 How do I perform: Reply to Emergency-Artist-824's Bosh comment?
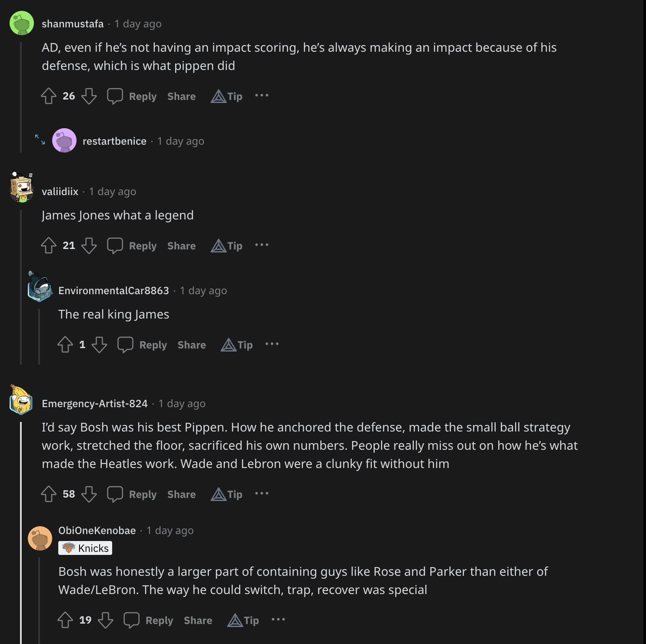pyautogui.click(x=133, y=494)
